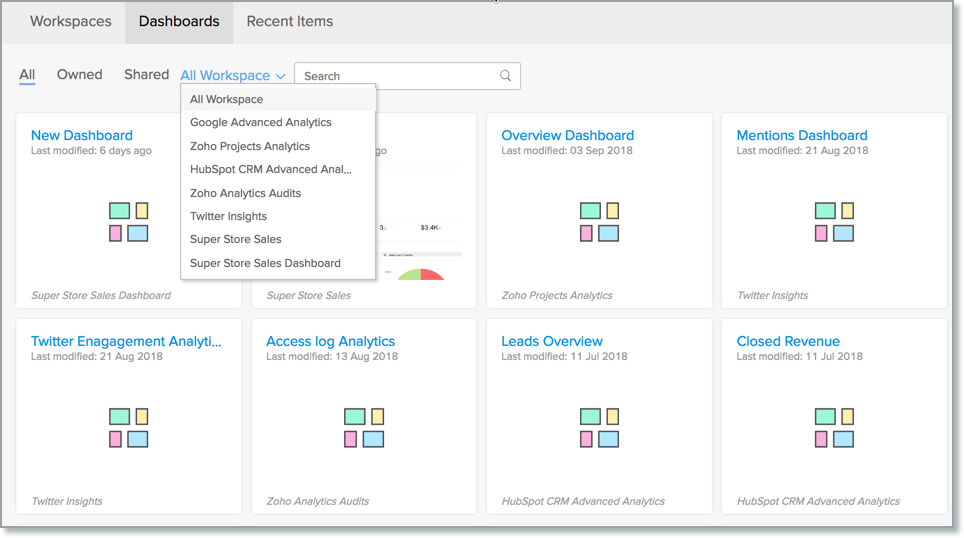Pick Zoho Analytics Audits workspace option
Viewport: 964px width, 538px height.
(x=246, y=193)
